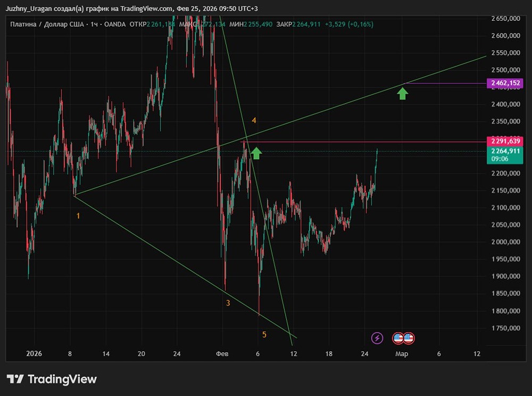Image resolution: width=532 pixels, height=396 pixels.
Task: Click the 1ч timeframe in the chart header
Action: [x=94, y=24]
